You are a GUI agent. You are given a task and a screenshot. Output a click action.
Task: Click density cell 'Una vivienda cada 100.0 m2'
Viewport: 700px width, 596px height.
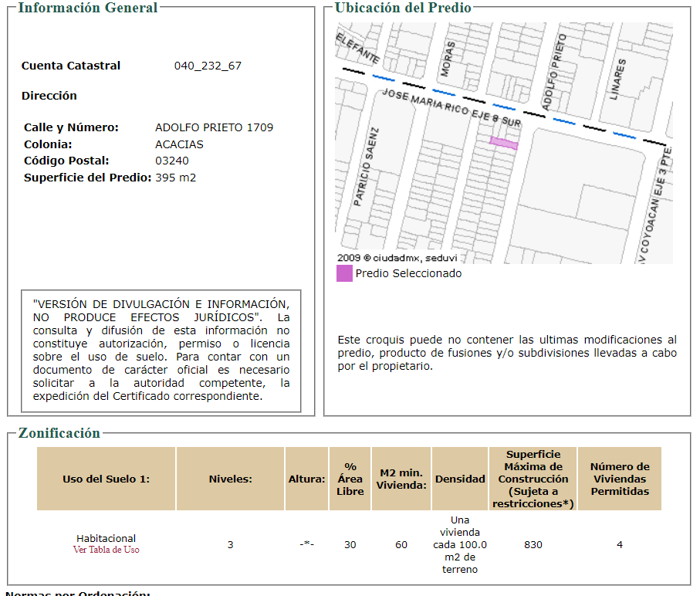tap(460, 544)
